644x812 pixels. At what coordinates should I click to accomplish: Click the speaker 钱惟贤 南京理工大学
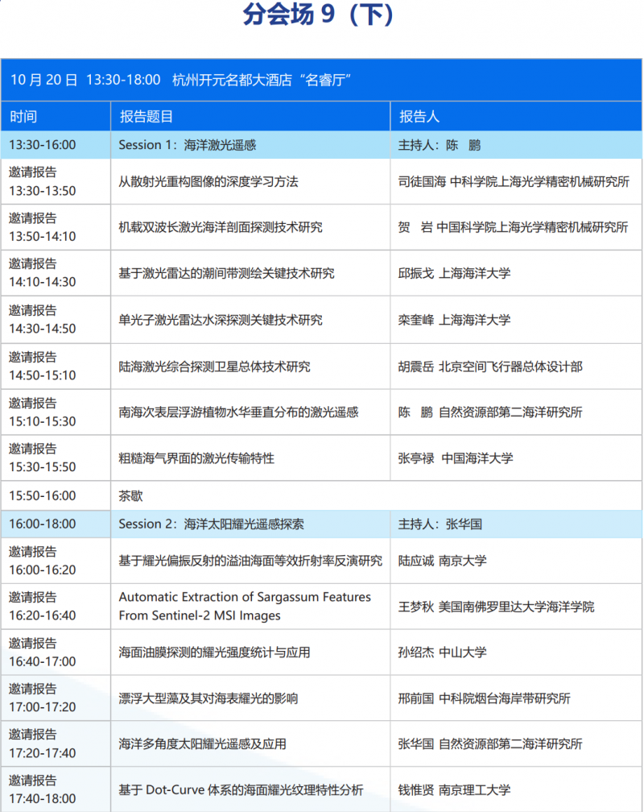click(x=454, y=790)
